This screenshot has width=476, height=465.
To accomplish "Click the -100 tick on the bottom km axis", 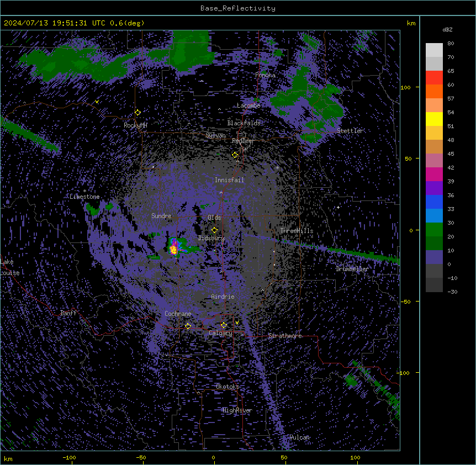I will pyautogui.click(x=69, y=457).
